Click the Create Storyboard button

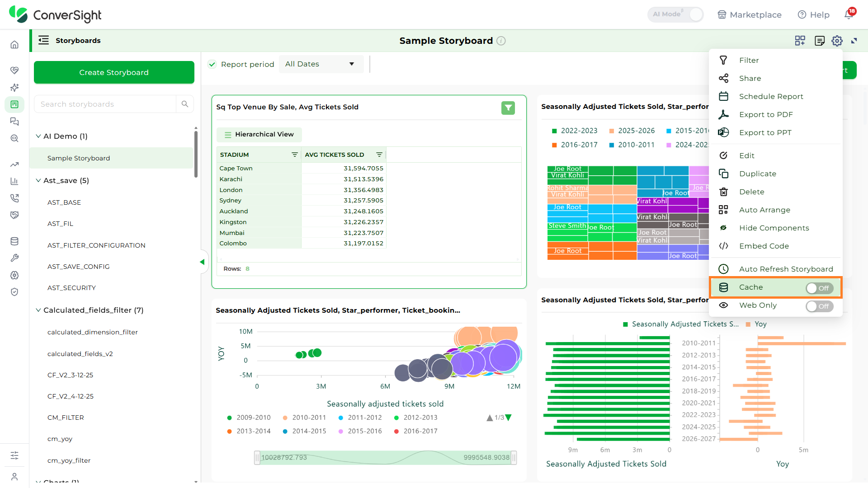pos(114,72)
